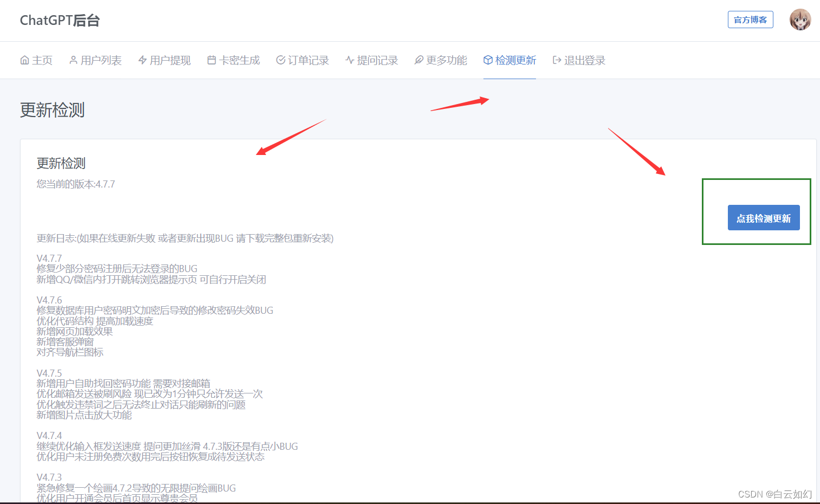820x504 pixels.
Task: Click the V4.7.3 changelog heading
Action: click(49, 477)
